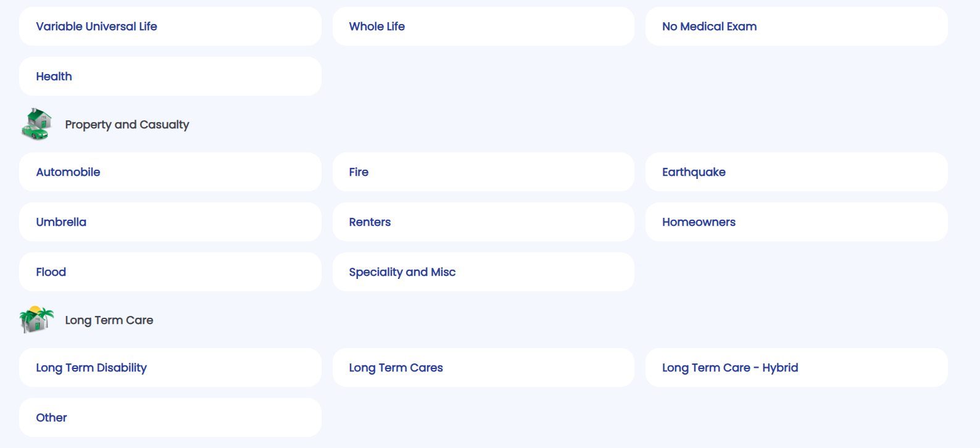Viewport: 980px width, 448px height.
Task: Click the Speciality and Misc card
Action: 483,272
